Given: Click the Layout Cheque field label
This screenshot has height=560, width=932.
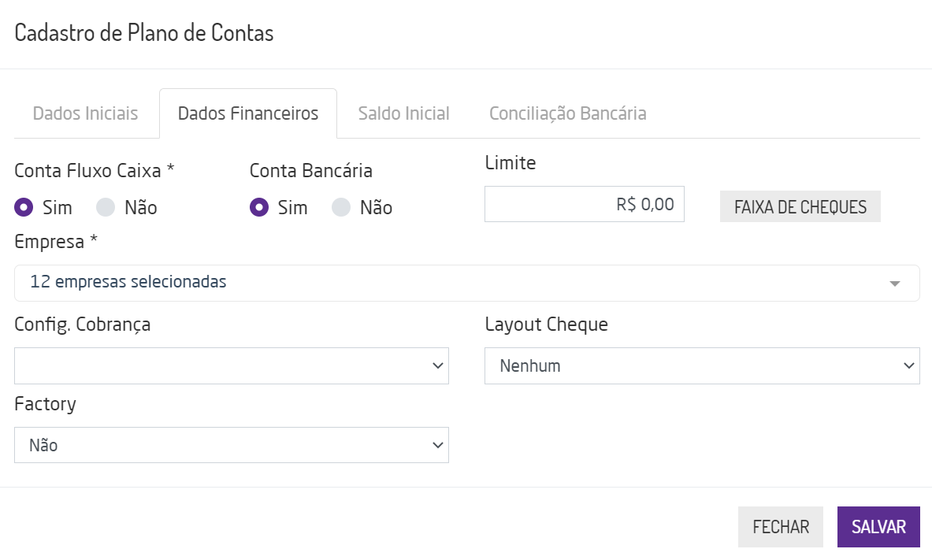Looking at the screenshot, I should click(x=546, y=325).
